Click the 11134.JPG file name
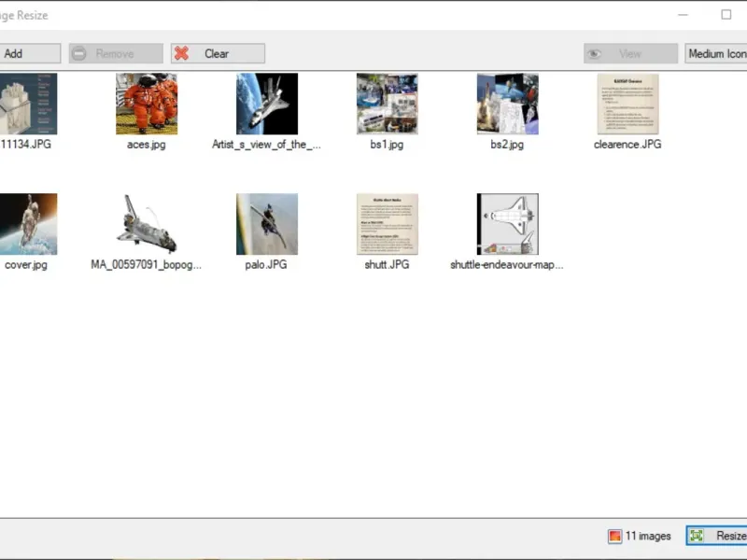This screenshot has width=747, height=560. tap(26, 145)
